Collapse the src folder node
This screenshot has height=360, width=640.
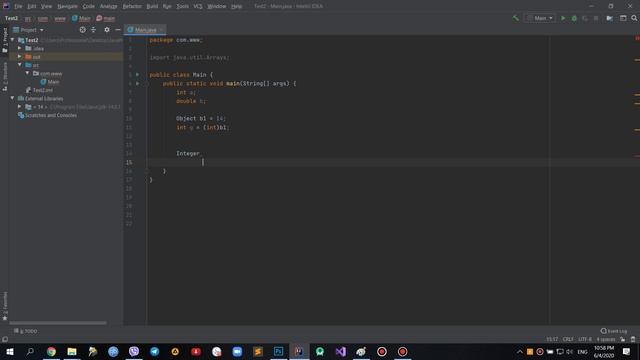coord(20,65)
